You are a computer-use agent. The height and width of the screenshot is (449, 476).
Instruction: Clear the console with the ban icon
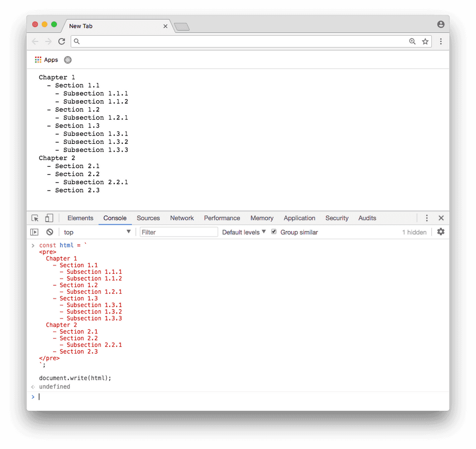50,232
